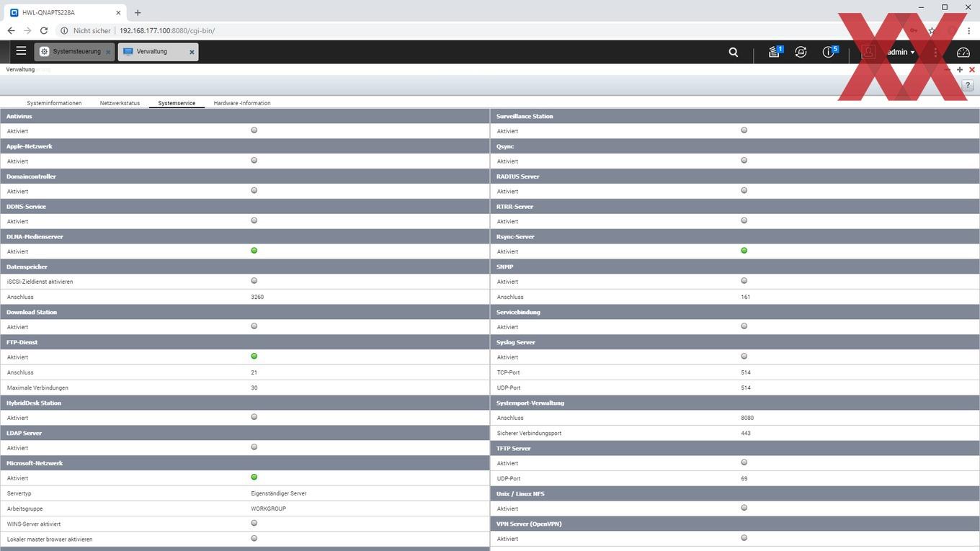Click iSCSI-Zieldienst aktivieren status indicator
The height and width of the screenshot is (551, 980).
[254, 281]
